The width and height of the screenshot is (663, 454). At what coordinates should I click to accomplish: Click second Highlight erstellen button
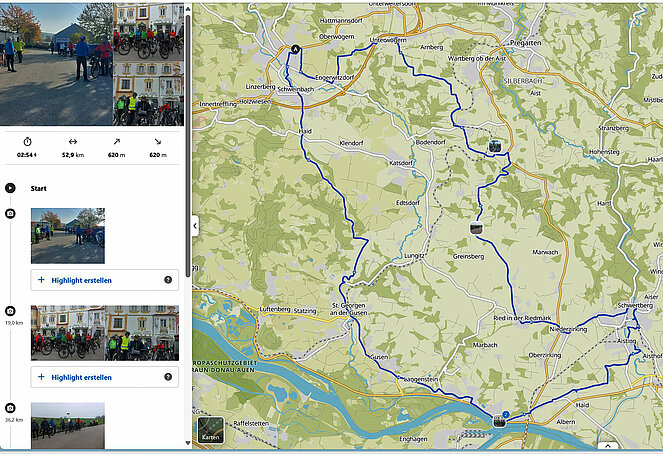(x=90, y=377)
